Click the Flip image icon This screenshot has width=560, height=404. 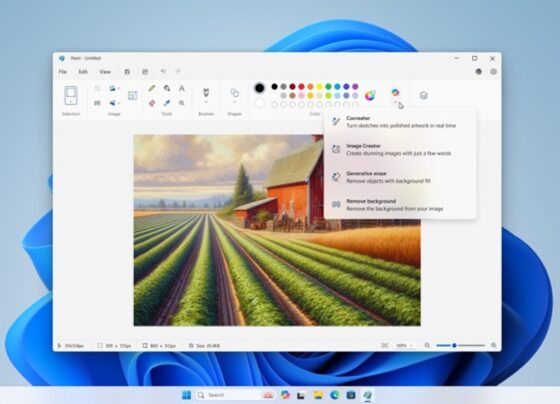point(112,103)
